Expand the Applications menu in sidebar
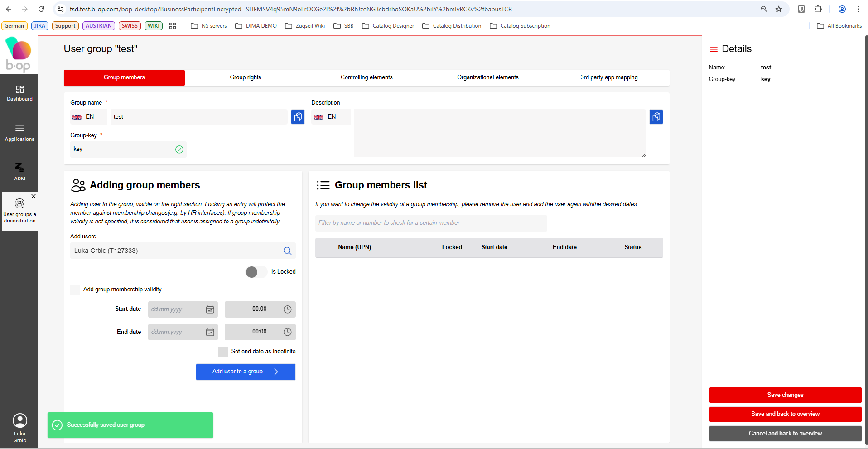Viewport: 868px width, 449px height. pos(19,133)
